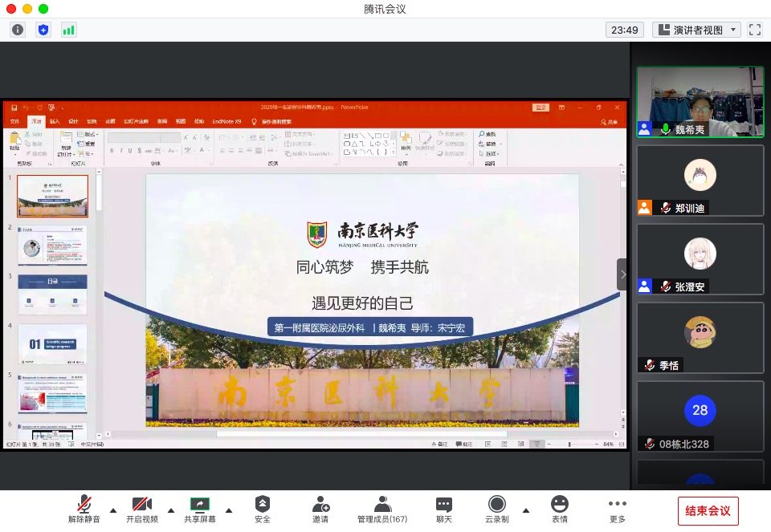Enter full screen mode icon

pos(754,30)
